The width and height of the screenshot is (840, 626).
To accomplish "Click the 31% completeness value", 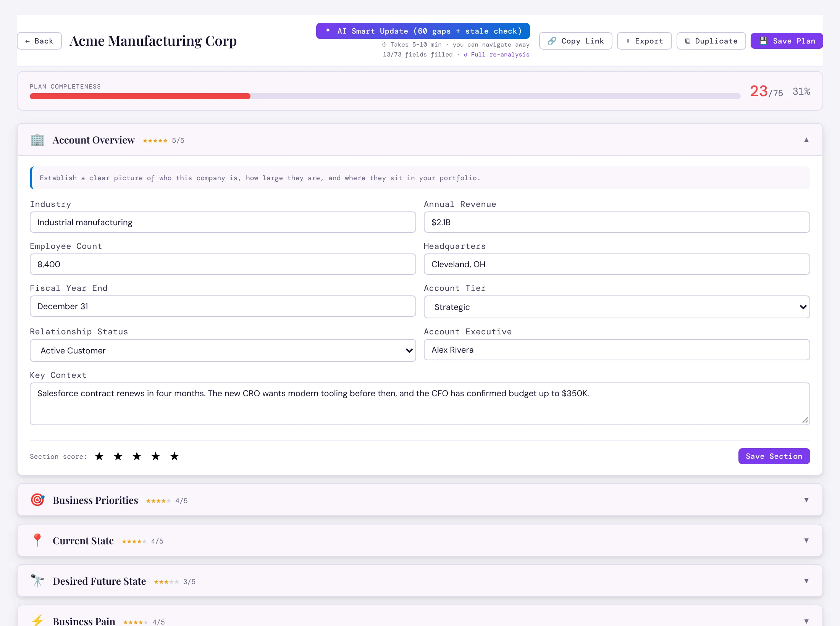I will 801,91.
